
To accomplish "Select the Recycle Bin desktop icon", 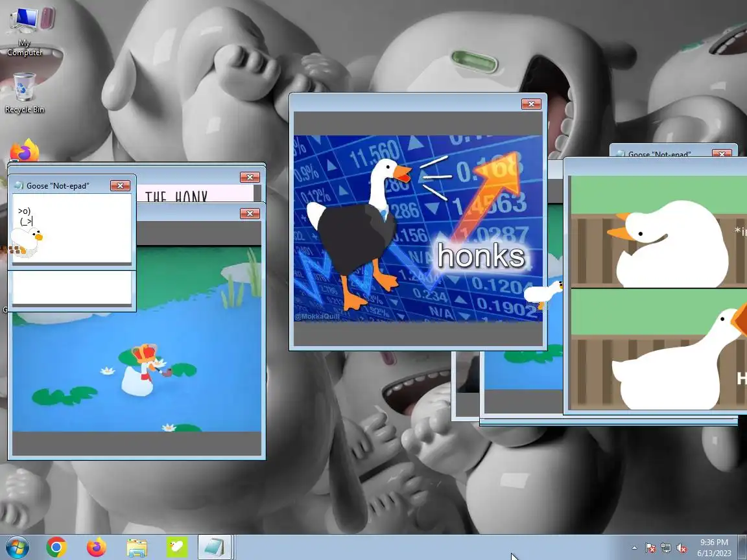I will coord(24,93).
